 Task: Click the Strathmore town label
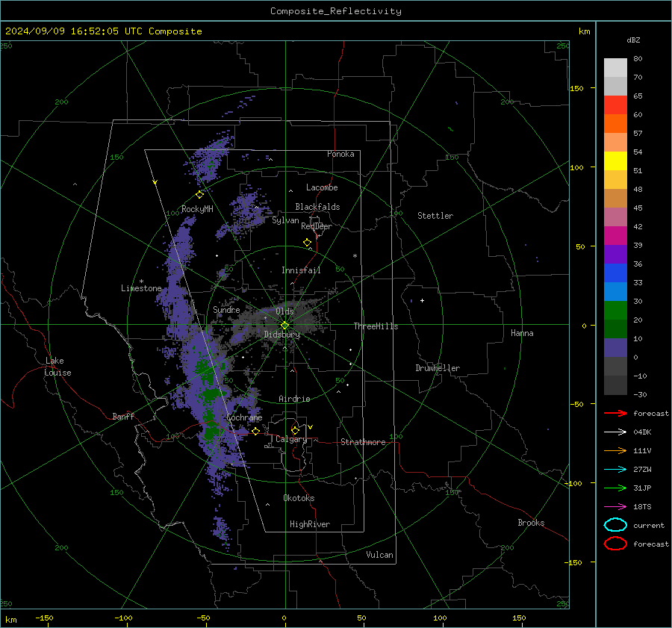[x=363, y=442]
